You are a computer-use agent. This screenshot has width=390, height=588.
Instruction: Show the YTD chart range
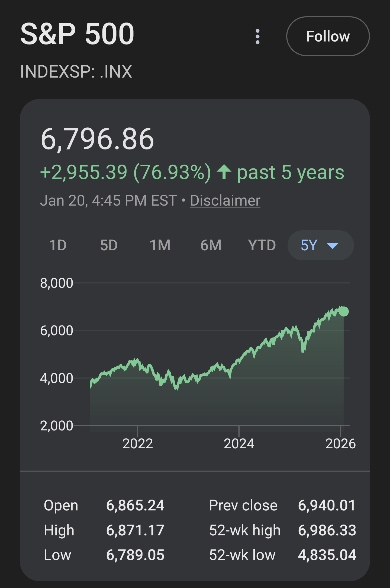click(262, 245)
